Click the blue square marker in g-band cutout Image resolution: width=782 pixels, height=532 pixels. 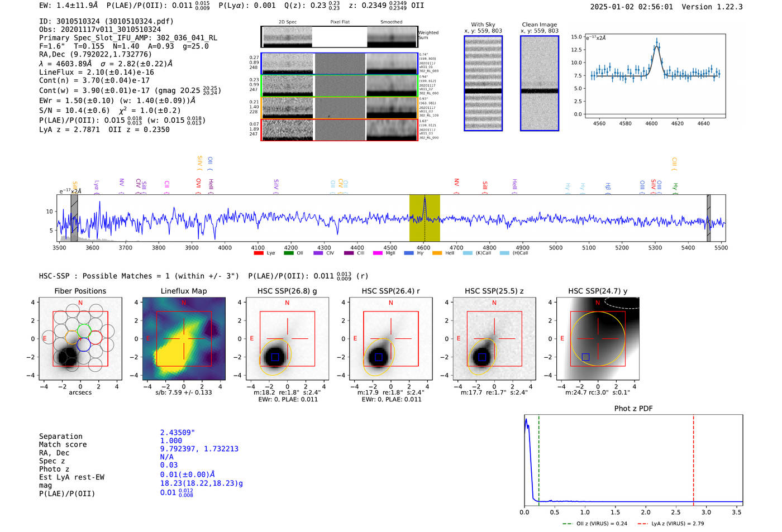[275, 357]
